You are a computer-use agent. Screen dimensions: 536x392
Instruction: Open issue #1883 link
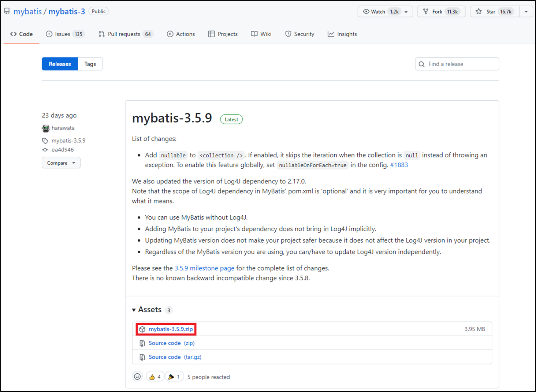pos(399,165)
